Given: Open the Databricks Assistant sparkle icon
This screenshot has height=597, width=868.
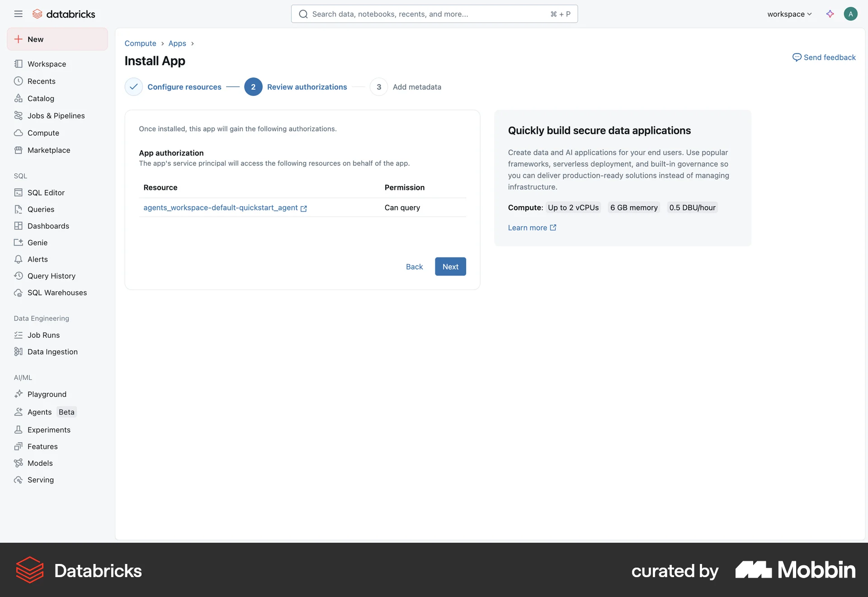Looking at the screenshot, I should 830,14.
